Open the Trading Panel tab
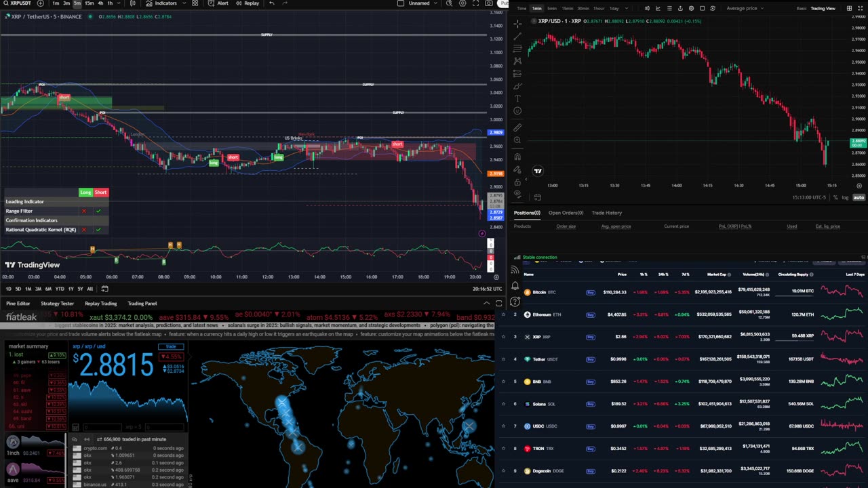Image resolution: width=868 pixels, height=488 pixels. click(142, 304)
